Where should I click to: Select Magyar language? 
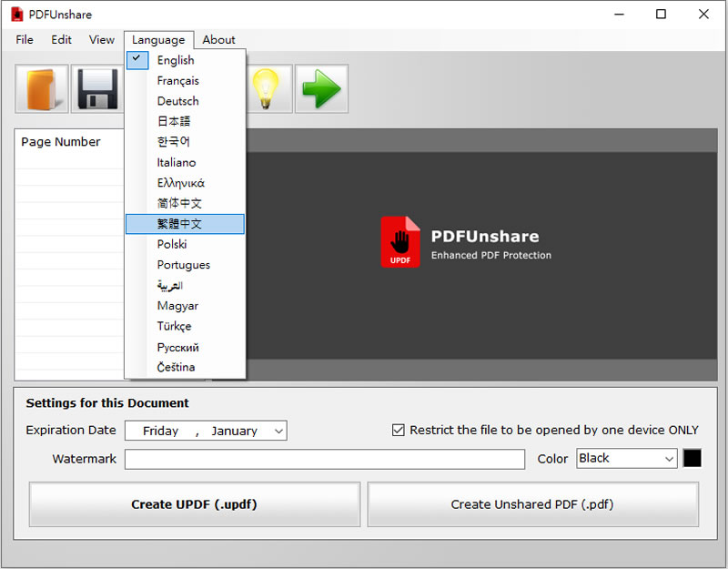(x=185, y=306)
